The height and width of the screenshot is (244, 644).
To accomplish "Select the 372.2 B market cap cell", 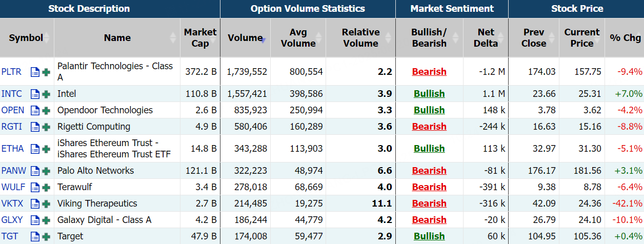I will [x=200, y=72].
